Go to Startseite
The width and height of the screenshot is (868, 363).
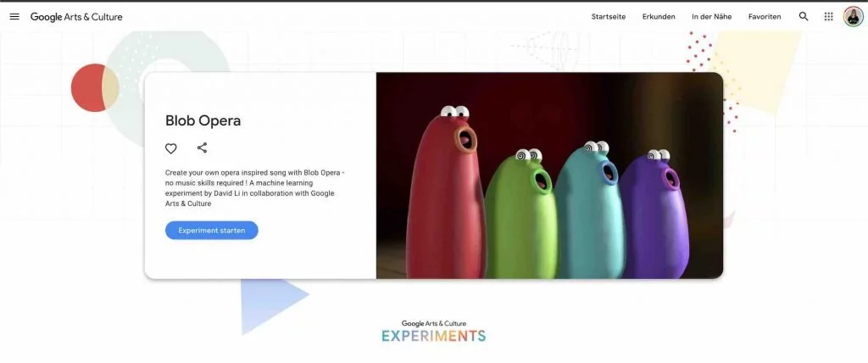coord(609,17)
